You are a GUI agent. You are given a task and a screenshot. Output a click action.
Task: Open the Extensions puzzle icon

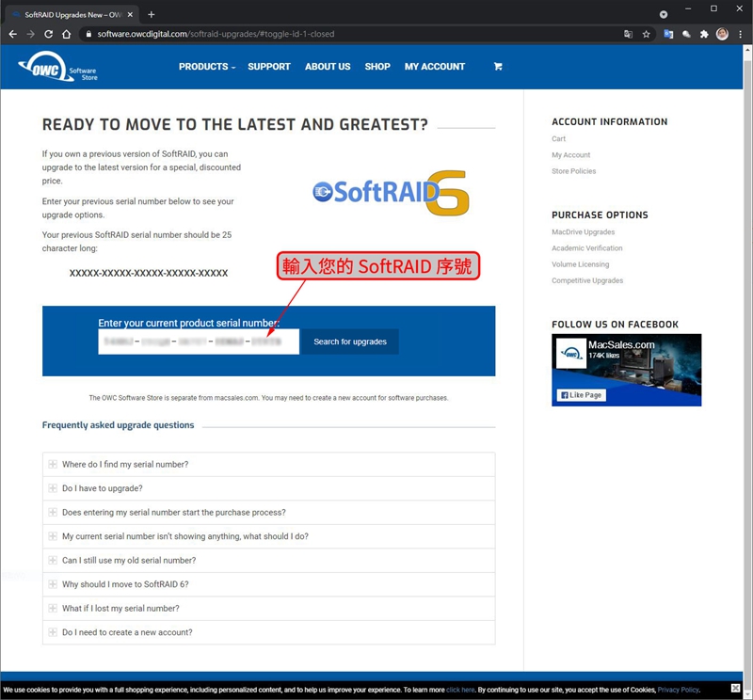point(704,34)
